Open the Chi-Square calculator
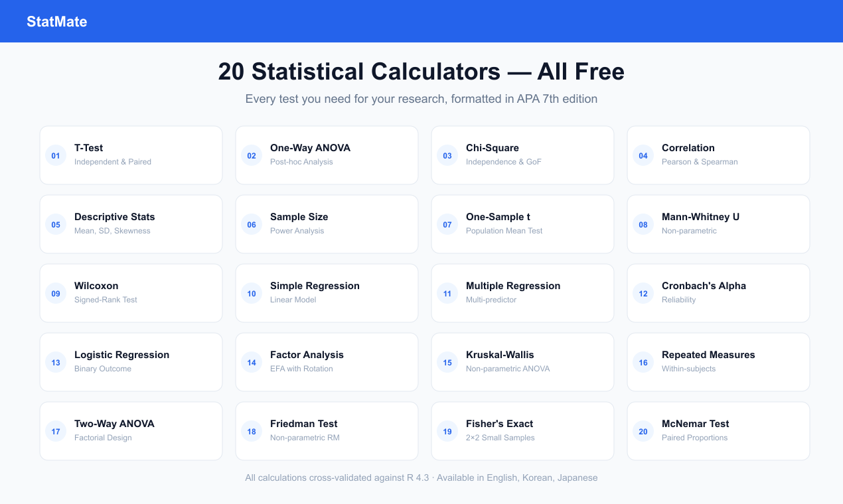The height and width of the screenshot is (504, 843). click(522, 155)
